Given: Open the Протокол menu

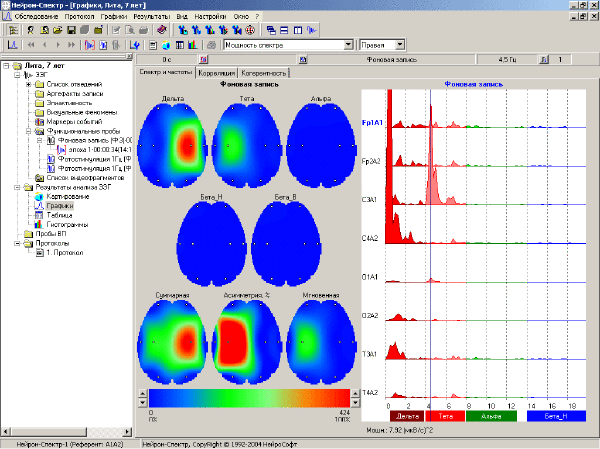Looking at the screenshot, I should pos(79,16).
